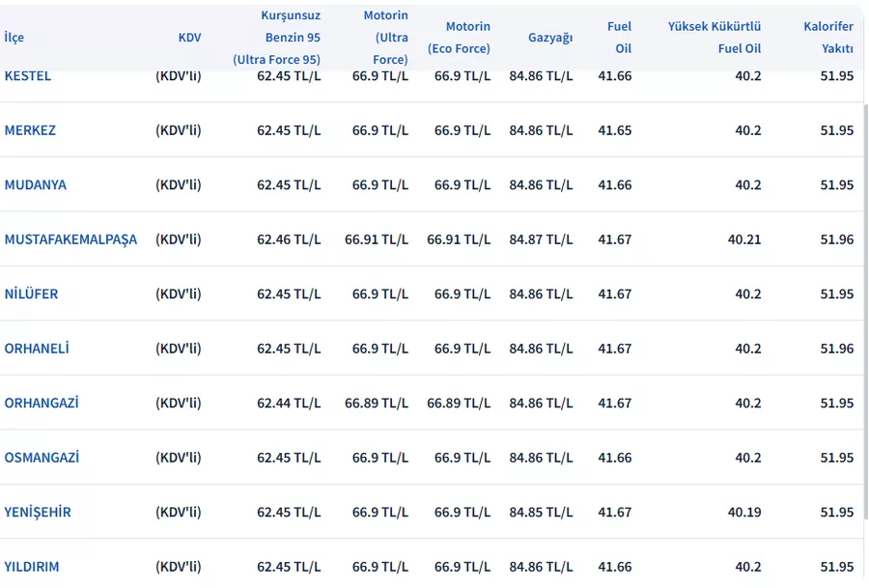Click the Yüksek Kükürtlü Fuel Oil header

[x=715, y=38]
